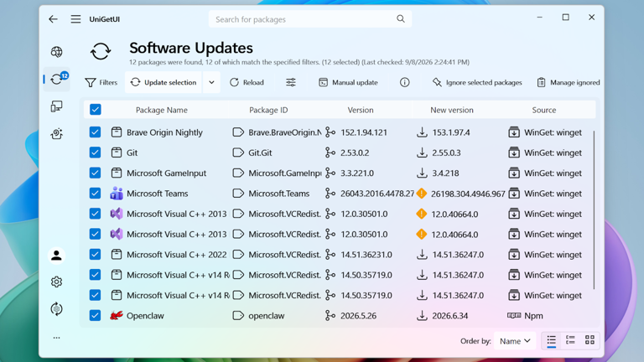Uncheck the Git package checkbox
644x362 pixels.
click(95, 153)
